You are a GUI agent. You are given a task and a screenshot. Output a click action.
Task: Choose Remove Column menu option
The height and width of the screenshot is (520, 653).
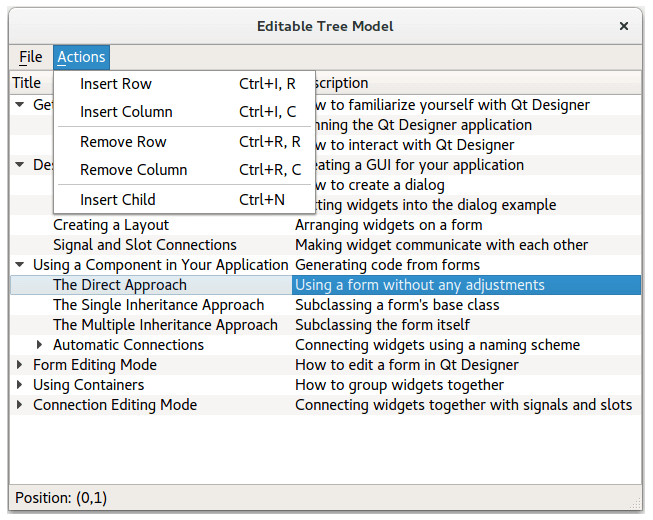tap(133, 170)
